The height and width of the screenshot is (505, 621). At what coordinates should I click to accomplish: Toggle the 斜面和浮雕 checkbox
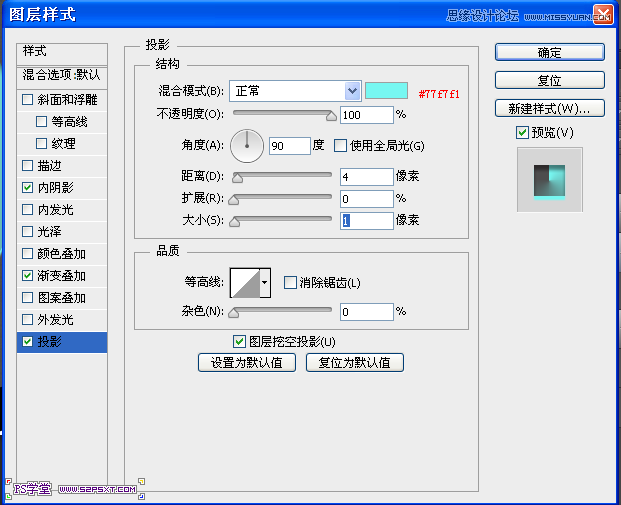click(x=27, y=99)
